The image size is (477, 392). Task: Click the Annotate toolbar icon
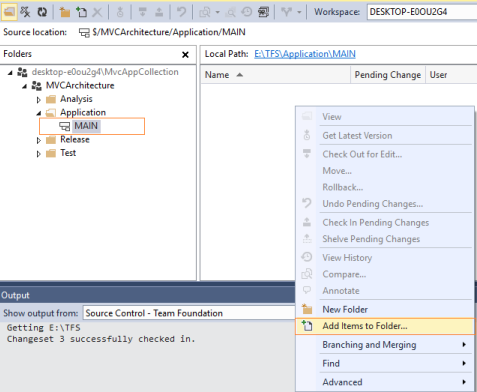[x=230, y=12]
